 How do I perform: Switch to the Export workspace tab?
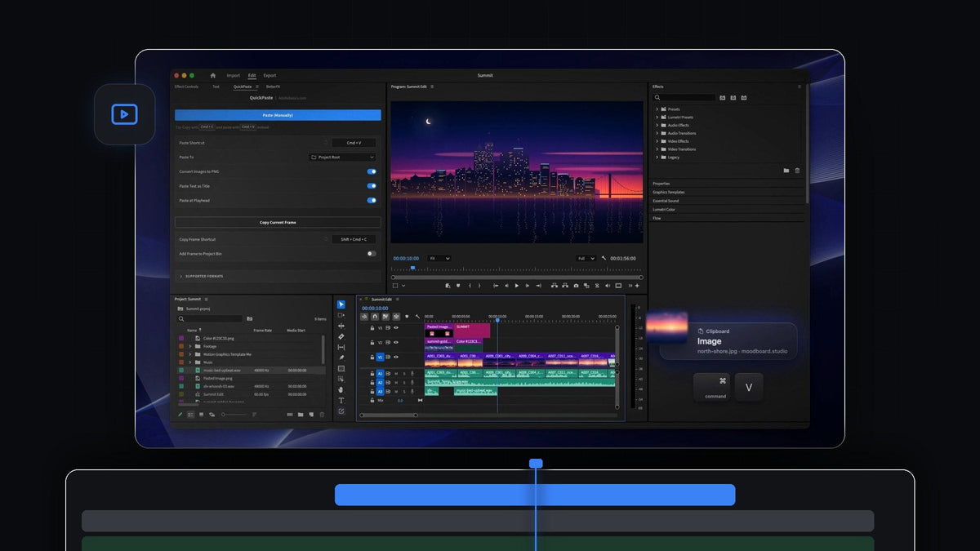coord(269,75)
